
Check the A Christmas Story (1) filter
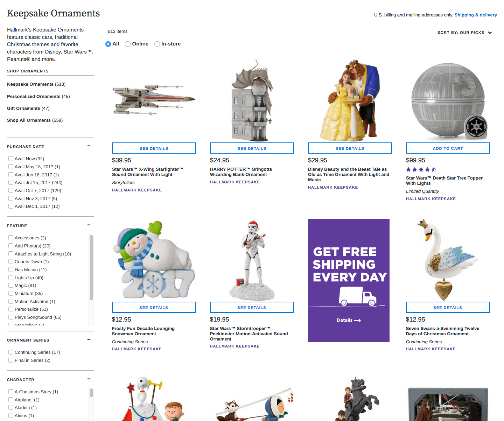(x=11, y=392)
